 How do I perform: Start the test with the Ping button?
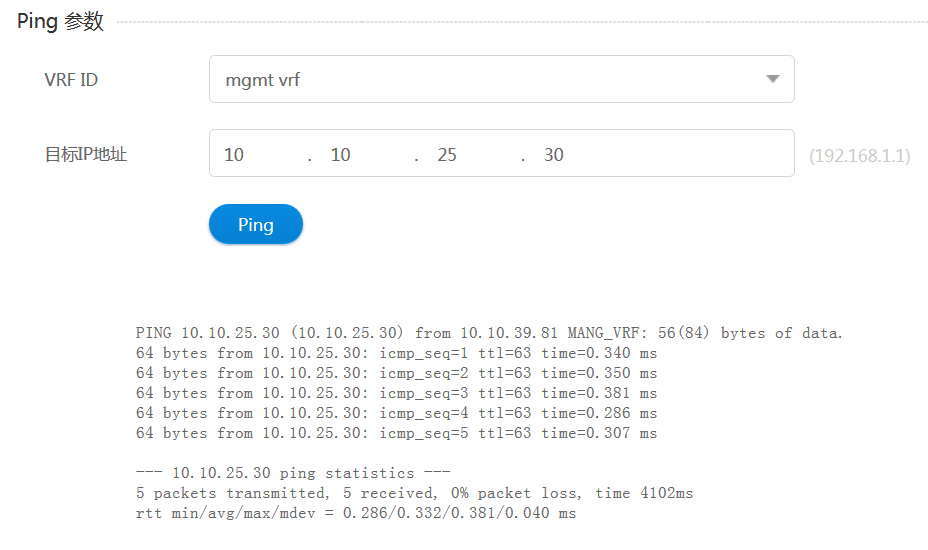click(x=256, y=224)
